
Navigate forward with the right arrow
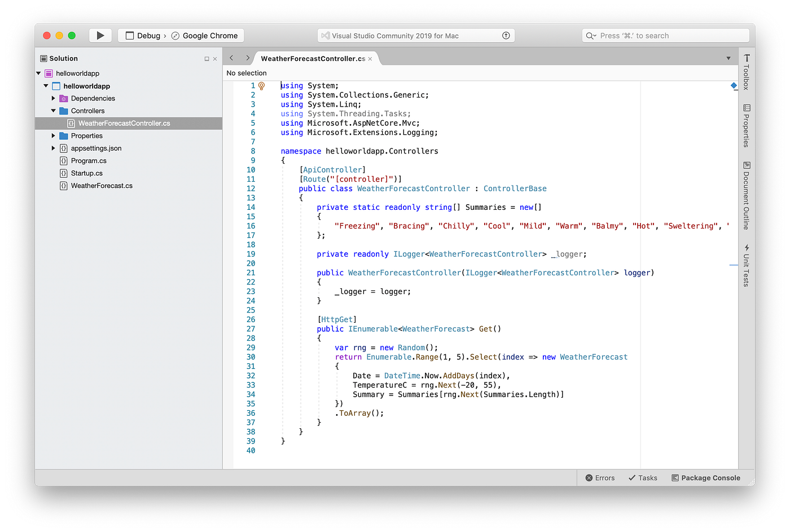(x=247, y=58)
